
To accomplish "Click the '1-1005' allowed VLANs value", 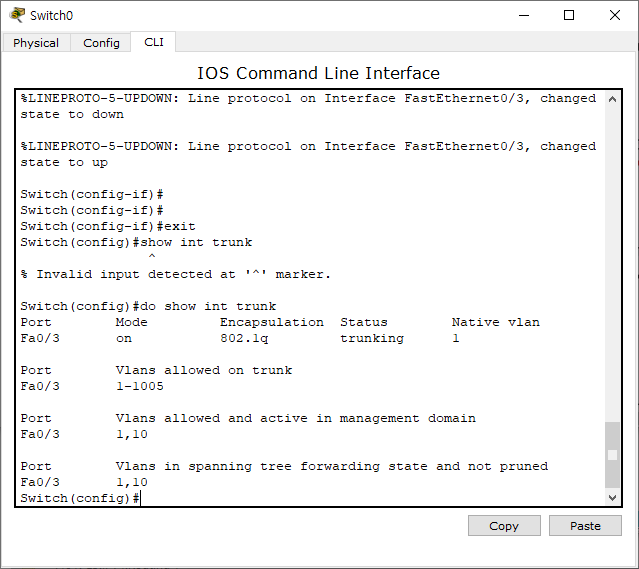I will pos(140,386).
